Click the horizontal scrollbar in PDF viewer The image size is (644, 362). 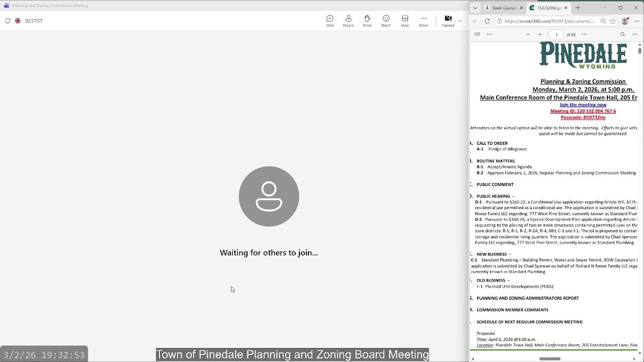pos(550,358)
